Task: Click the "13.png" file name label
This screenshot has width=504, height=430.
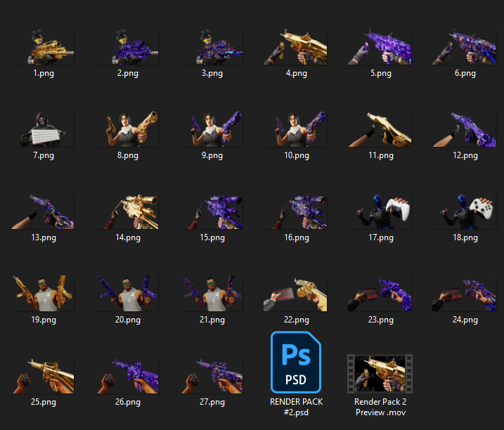Action: coord(44,237)
